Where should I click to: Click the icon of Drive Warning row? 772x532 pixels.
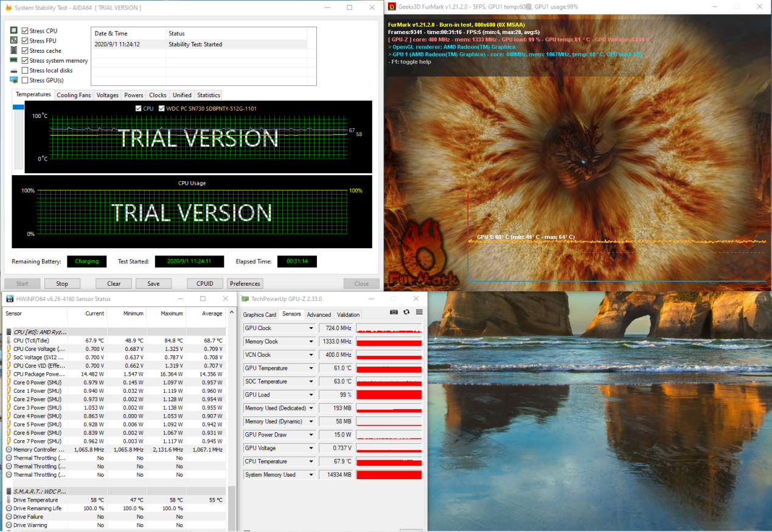pos(9,525)
